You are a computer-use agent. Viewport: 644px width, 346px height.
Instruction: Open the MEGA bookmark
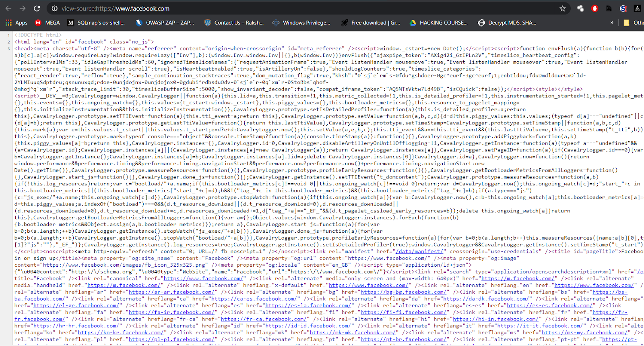point(47,23)
